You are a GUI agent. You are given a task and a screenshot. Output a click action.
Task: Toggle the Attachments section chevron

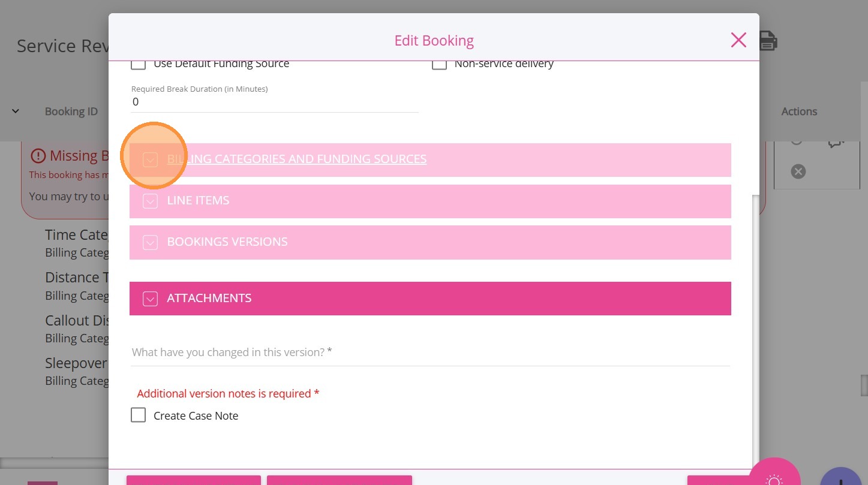[150, 299]
